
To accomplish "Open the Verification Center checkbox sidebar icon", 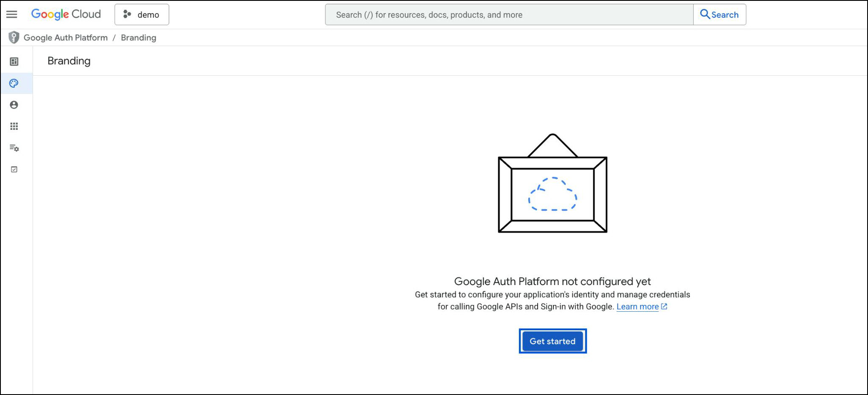I will (14, 170).
